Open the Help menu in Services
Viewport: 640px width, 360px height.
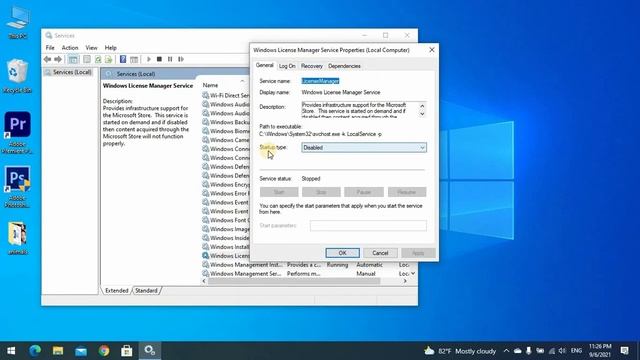tap(111, 48)
